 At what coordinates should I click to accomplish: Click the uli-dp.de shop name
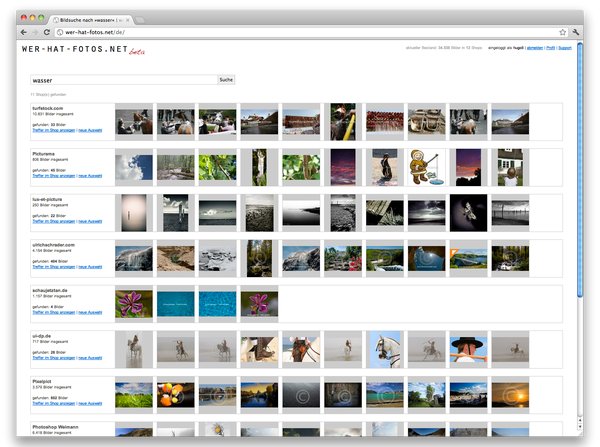(42, 336)
